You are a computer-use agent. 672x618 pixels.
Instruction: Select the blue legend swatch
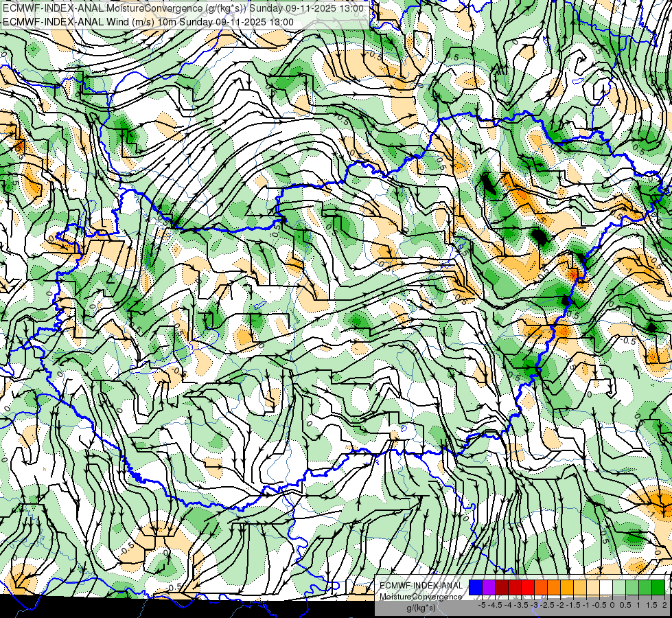click(476, 587)
